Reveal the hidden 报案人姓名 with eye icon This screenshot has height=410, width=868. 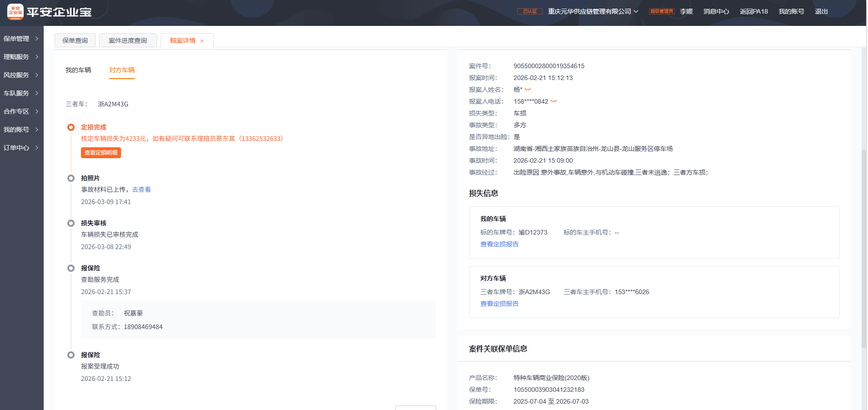coord(528,90)
